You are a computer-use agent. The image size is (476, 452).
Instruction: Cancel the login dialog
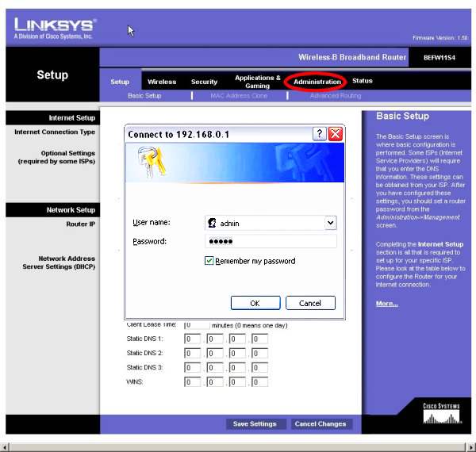pyautogui.click(x=310, y=303)
